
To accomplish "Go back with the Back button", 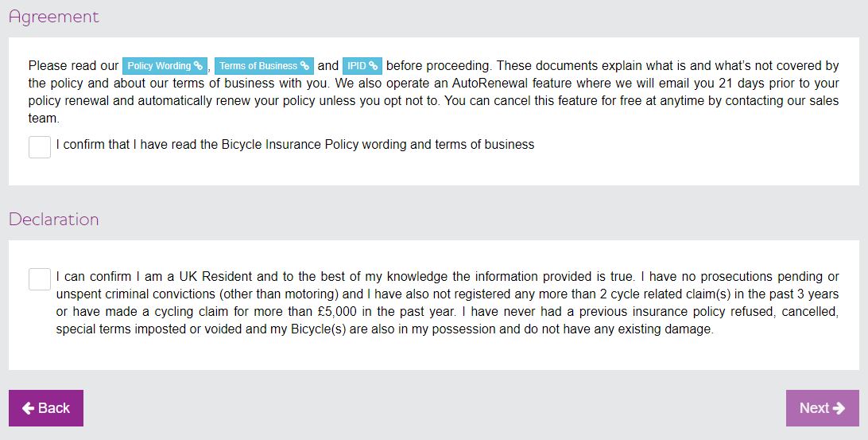I will (x=46, y=408).
